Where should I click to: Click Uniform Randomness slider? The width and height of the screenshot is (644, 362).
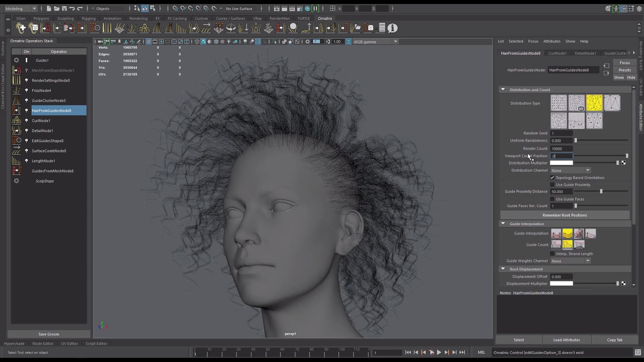coord(601,140)
